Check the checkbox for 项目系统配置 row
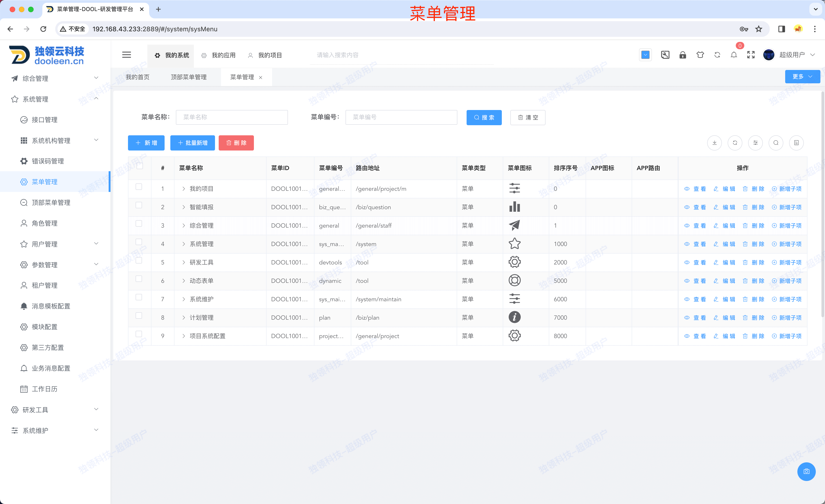Image resolution: width=825 pixels, height=504 pixels. 139,334
